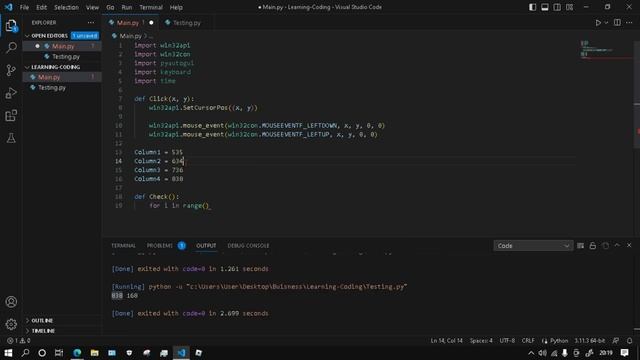Clear the output panel
This screenshot has width=640, height=360.
pyautogui.click(x=580, y=246)
